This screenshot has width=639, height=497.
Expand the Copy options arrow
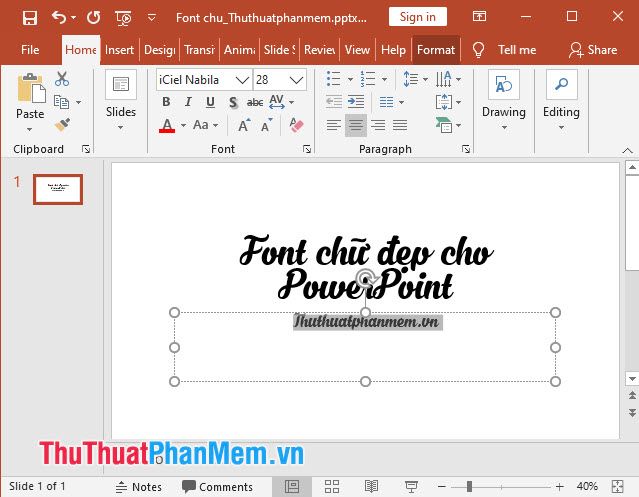pos(78,102)
